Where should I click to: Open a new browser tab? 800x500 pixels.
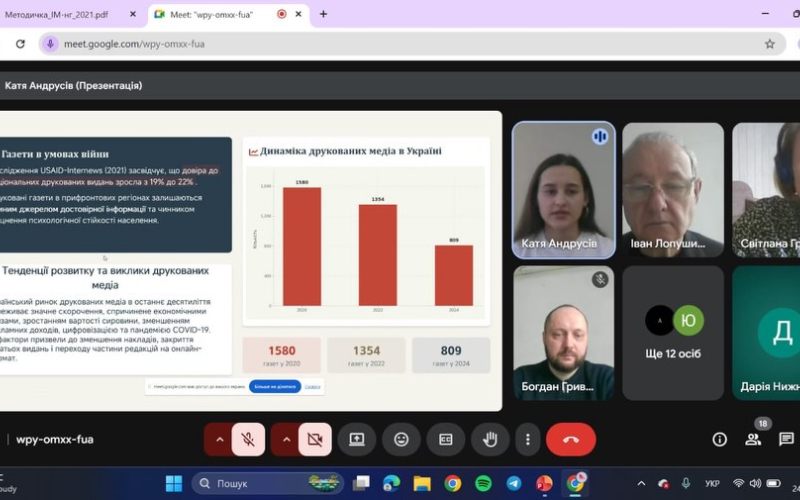323,14
